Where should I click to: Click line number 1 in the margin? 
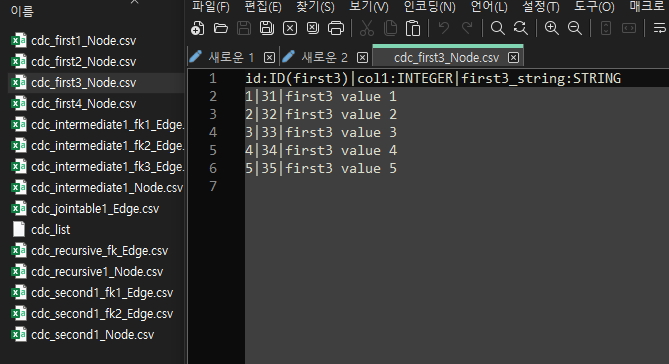click(x=212, y=79)
